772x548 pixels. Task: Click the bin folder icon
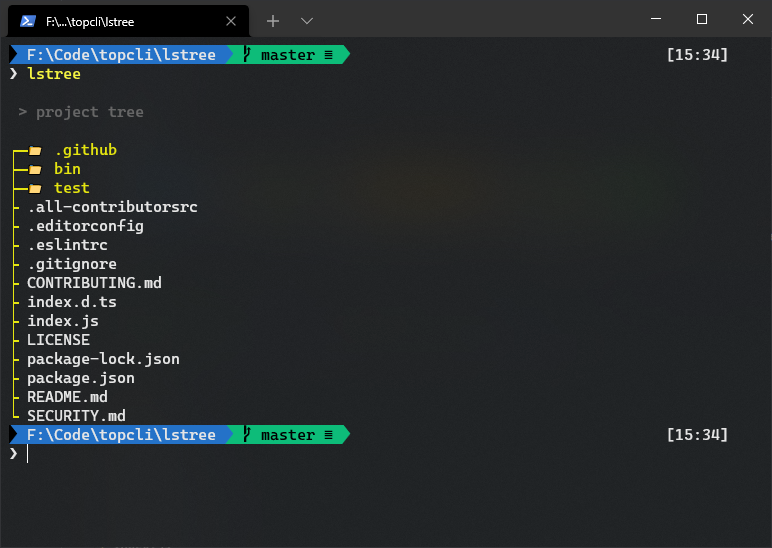pos(35,169)
